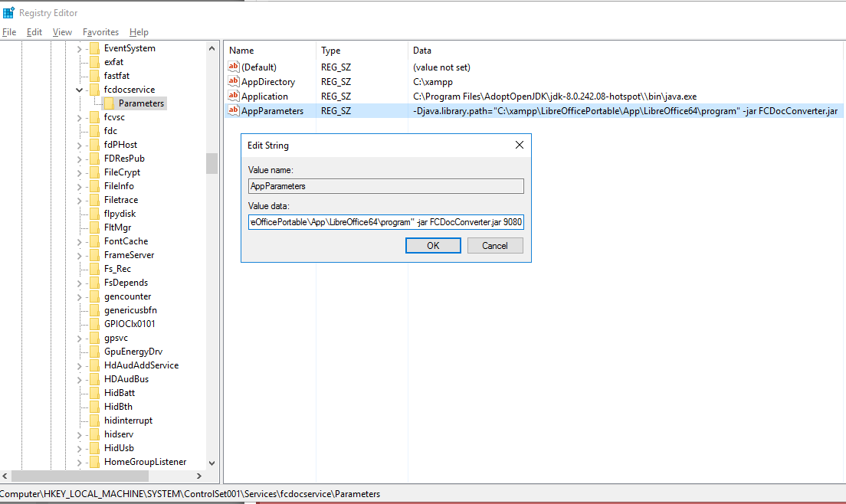Click the (Default) value icon
This screenshot has height=504, width=846.
click(x=234, y=67)
